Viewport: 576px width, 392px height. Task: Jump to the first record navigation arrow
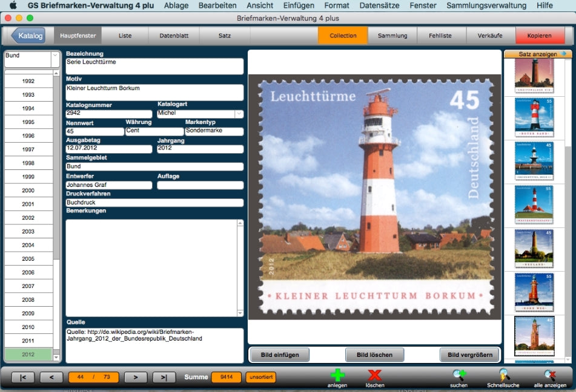(24, 377)
